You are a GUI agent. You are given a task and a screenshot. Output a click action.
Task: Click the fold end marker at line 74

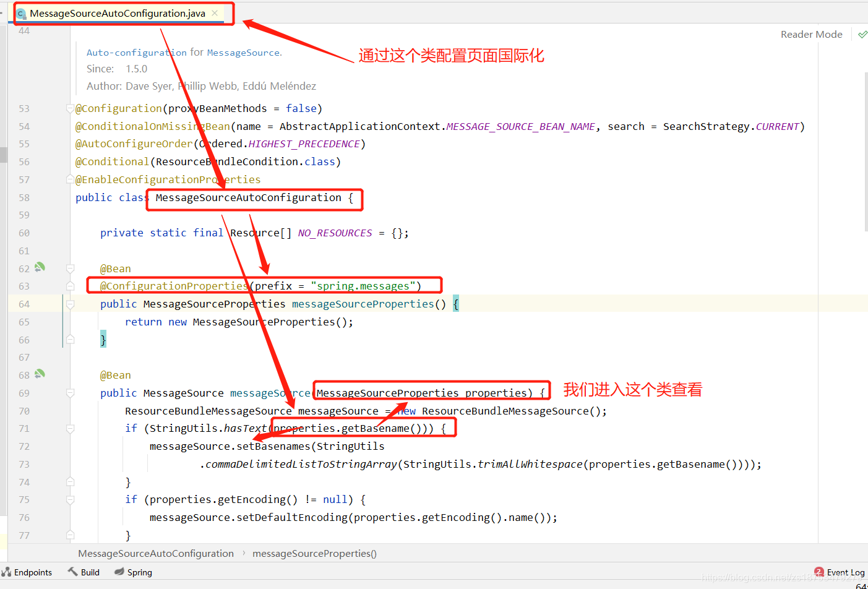[70, 482]
